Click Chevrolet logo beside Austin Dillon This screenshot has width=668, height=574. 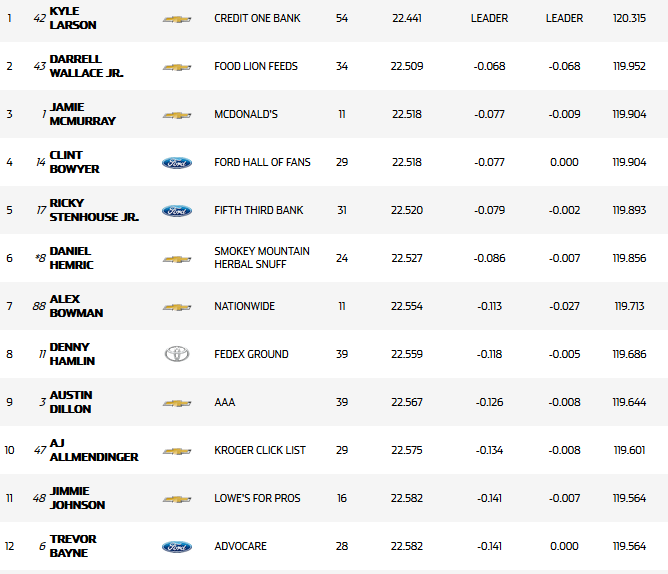coord(176,403)
